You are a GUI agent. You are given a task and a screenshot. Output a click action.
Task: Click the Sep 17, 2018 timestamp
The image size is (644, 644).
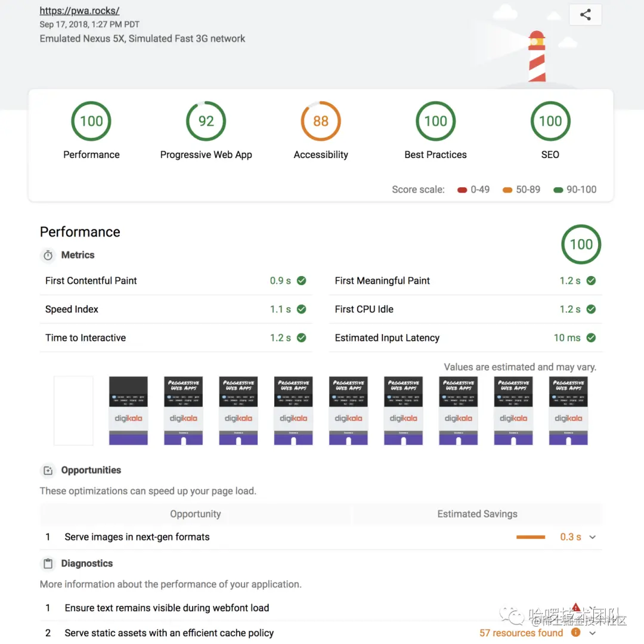[89, 24]
